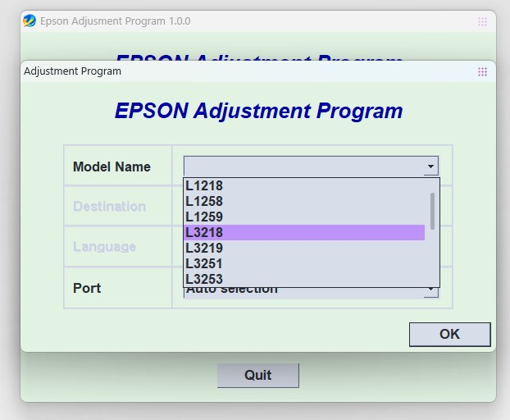
Task: Click the Port label
Action: point(87,288)
